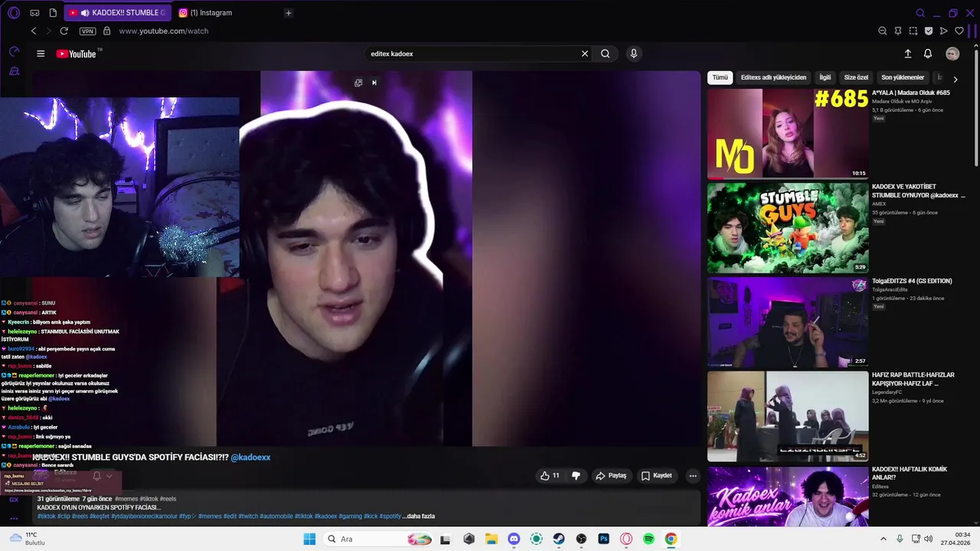The image size is (980, 551).
Task: Toggle the subscription notification bell
Action: (96, 476)
